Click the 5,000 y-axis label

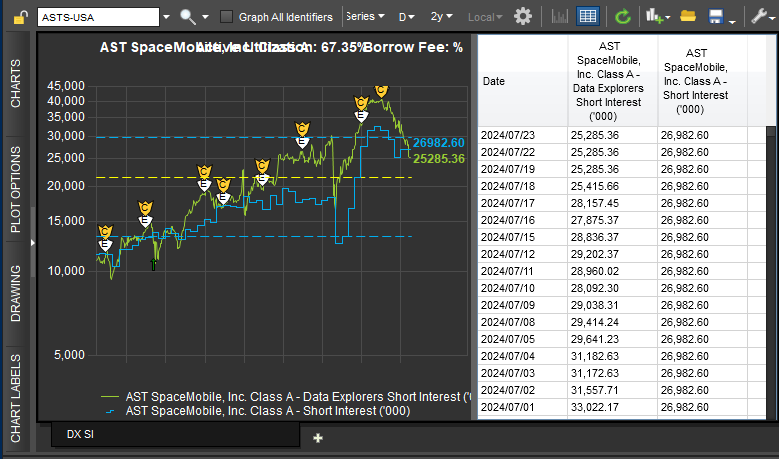pos(70,355)
